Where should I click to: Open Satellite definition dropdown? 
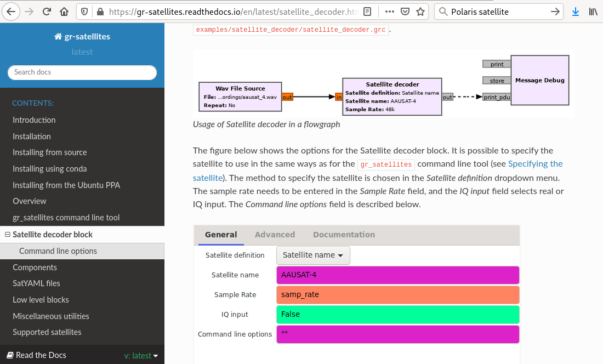point(313,255)
